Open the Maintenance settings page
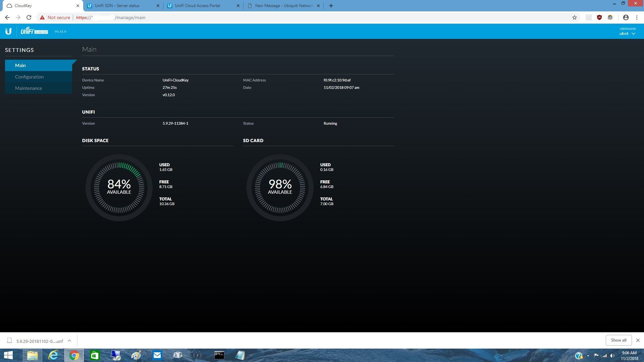644x362 pixels. pyautogui.click(x=29, y=88)
